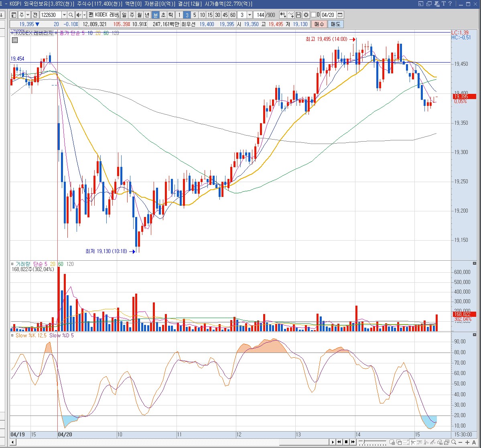
Task: Click the screen layout icon in title bar
Action: click(x=420, y=4)
